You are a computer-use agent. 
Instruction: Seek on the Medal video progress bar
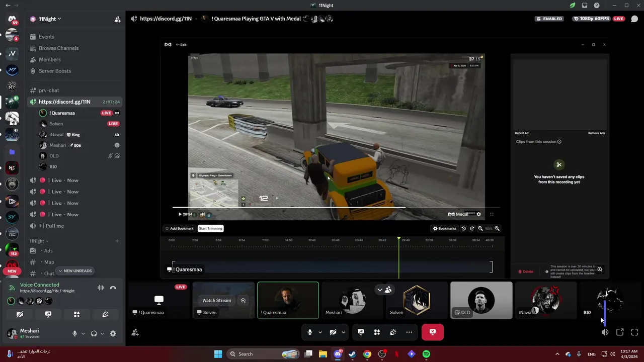tap(336, 207)
